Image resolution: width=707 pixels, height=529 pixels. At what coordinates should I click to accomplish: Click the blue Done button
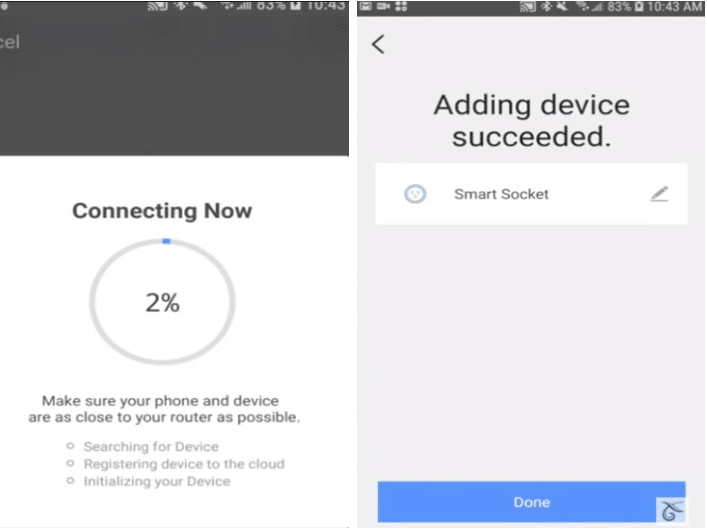pos(531,502)
